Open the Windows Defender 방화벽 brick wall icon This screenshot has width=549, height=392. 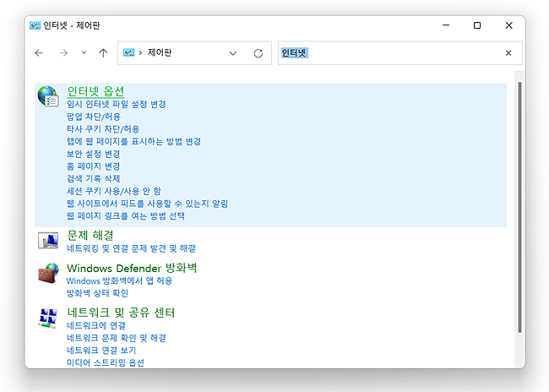click(48, 273)
